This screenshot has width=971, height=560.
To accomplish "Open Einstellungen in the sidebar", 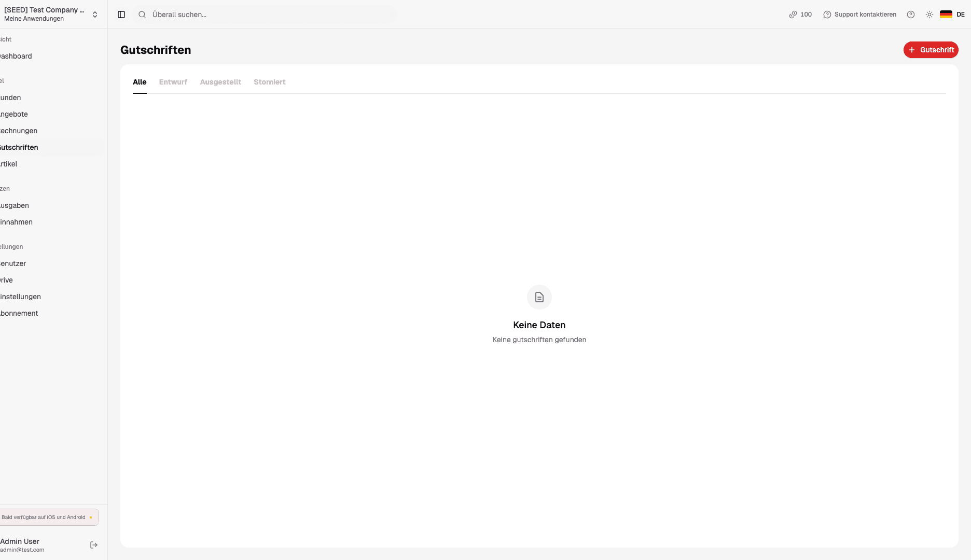I will coord(51,297).
